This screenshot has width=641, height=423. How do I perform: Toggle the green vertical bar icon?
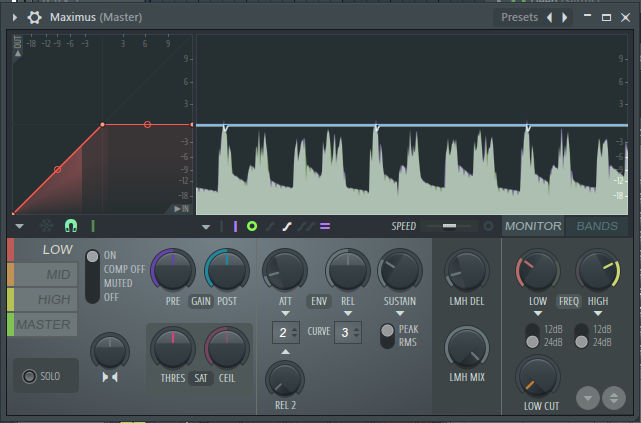pos(93,226)
